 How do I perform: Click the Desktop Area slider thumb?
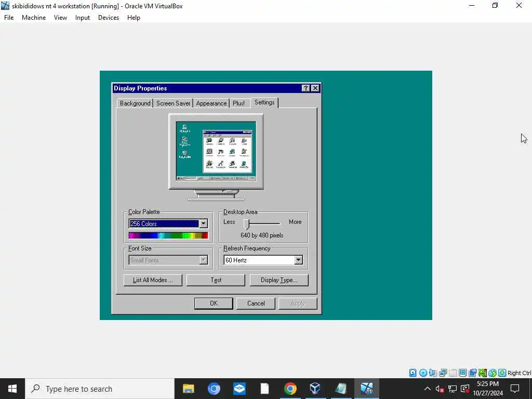click(x=247, y=223)
